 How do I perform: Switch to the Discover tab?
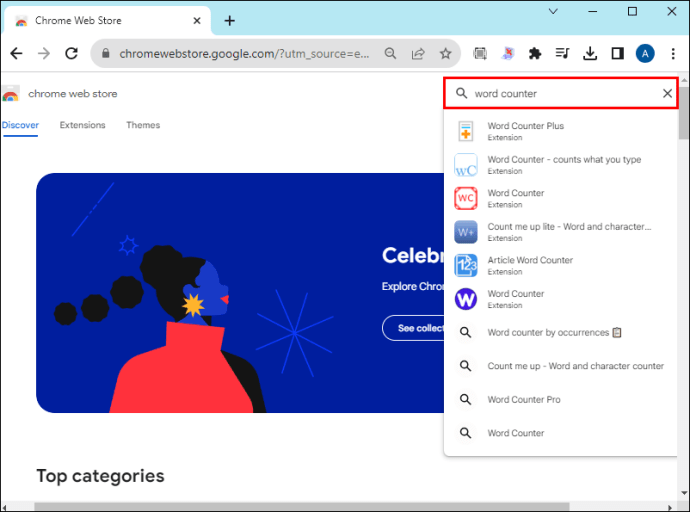coord(20,125)
